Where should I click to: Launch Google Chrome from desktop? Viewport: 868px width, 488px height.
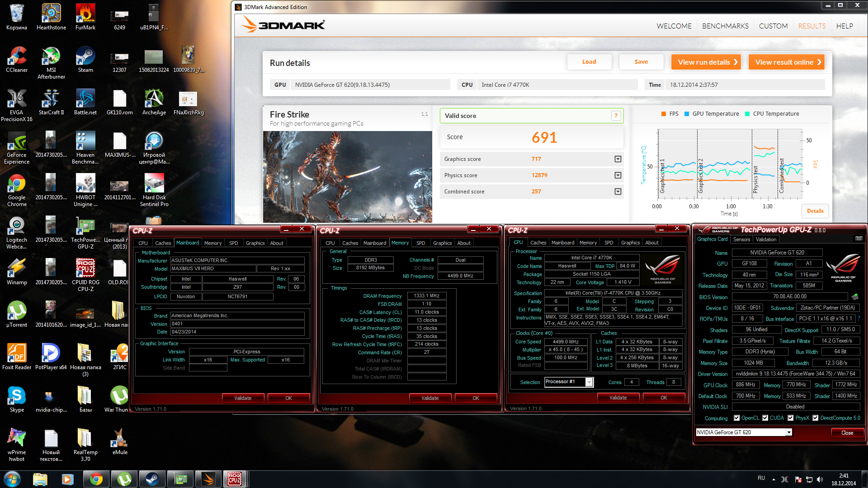tap(17, 190)
